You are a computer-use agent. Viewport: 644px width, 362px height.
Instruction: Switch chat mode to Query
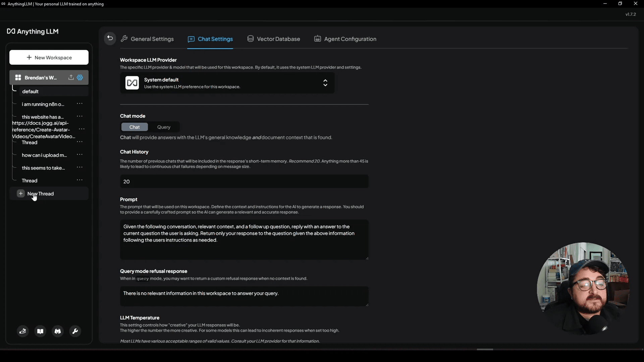point(164,127)
